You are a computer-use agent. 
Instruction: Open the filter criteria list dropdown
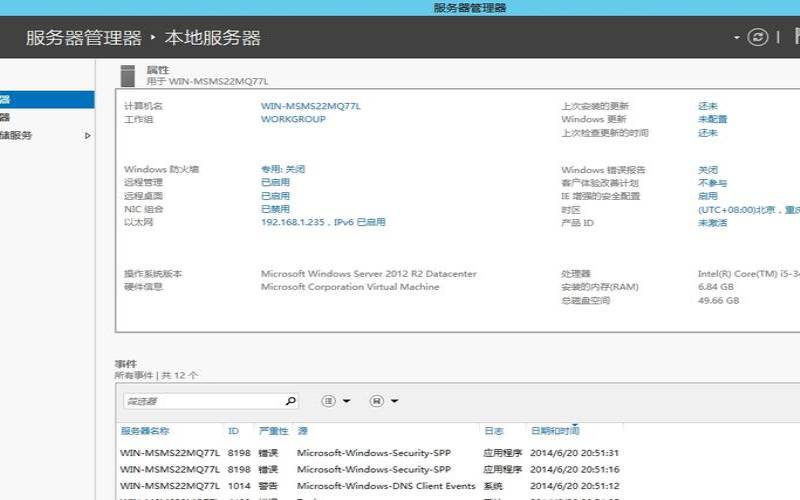click(336, 401)
